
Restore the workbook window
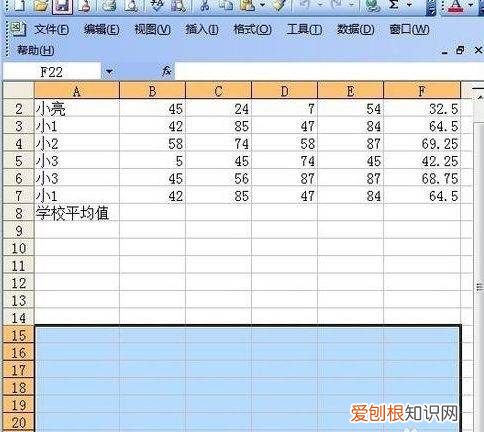coord(460,50)
